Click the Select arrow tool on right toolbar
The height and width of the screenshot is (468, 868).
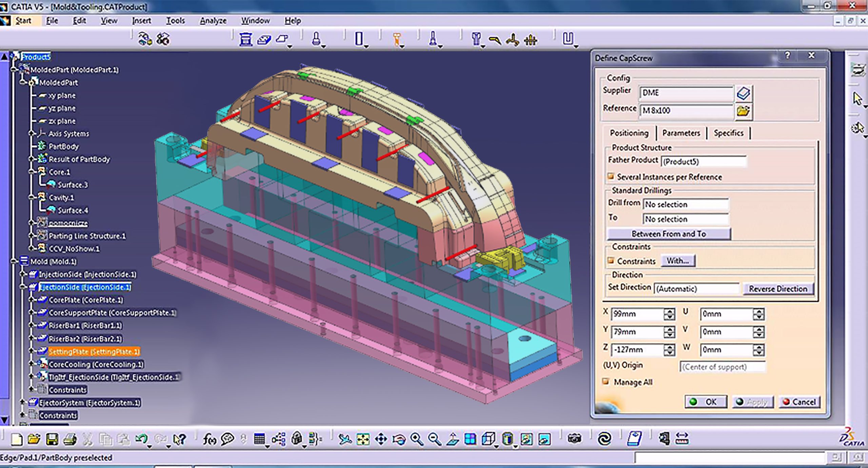(x=857, y=99)
